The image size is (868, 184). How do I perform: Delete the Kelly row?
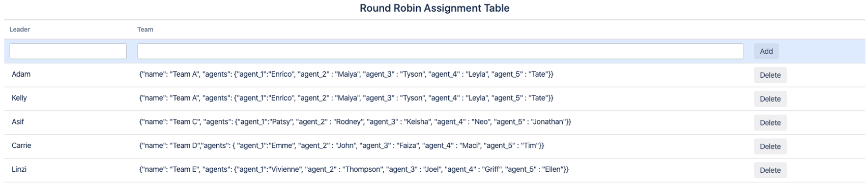770,99
